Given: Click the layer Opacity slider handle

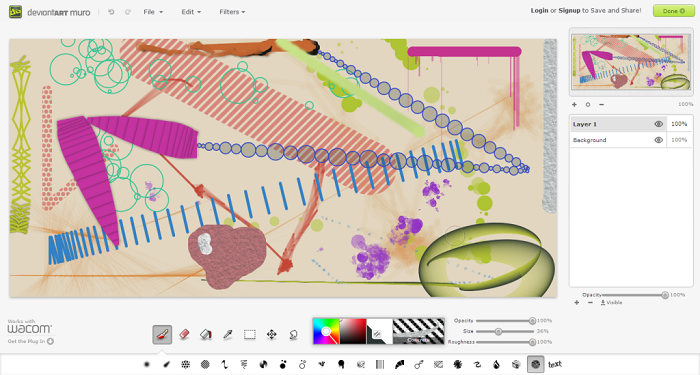Looking at the screenshot, I should click(x=665, y=295).
